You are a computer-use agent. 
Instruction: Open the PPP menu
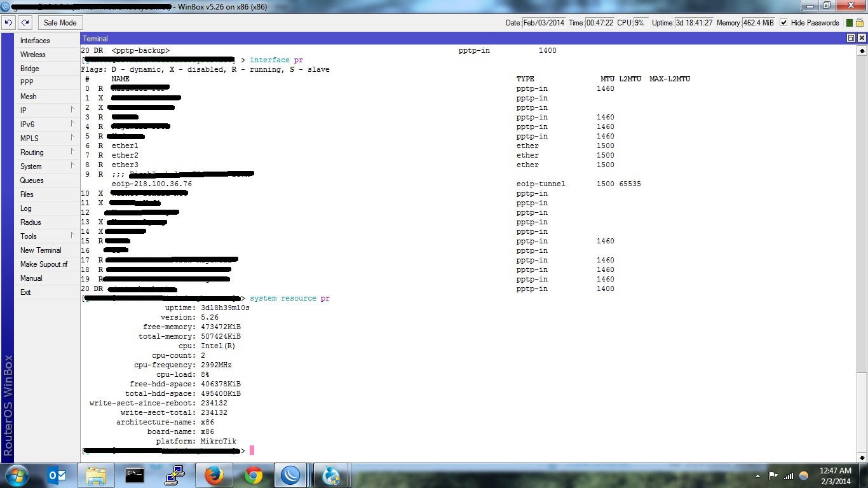click(47, 83)
